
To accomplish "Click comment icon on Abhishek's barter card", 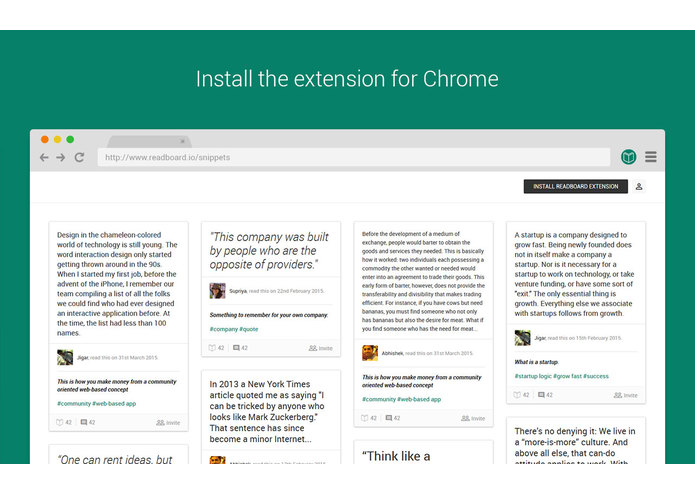I will tap(389, 418).
